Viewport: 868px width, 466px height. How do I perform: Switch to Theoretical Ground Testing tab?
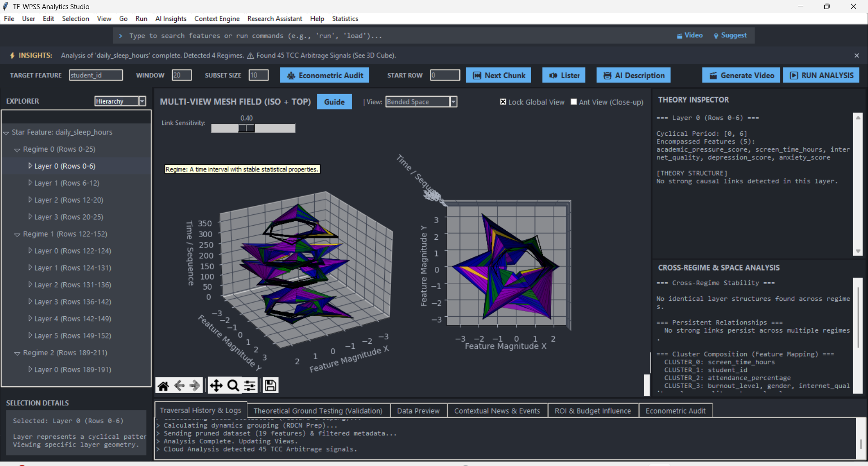[x=318, y=411]
